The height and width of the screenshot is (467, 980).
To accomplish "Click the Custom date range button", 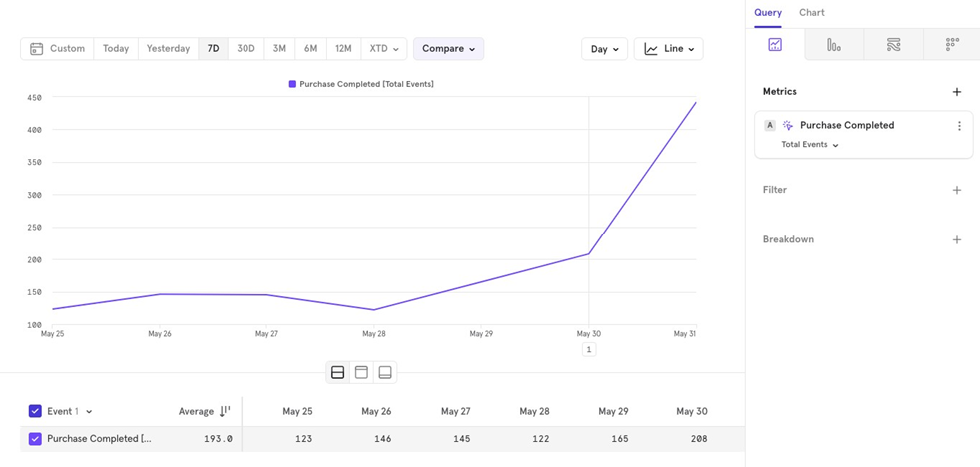I will [57, 49].
